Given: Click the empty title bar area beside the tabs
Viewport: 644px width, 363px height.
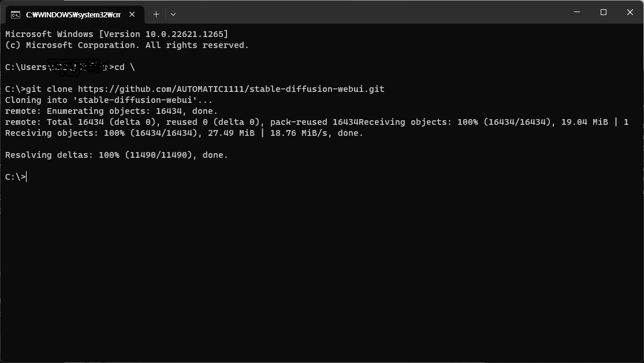Looking at the screenshot, I should (370, 12).
